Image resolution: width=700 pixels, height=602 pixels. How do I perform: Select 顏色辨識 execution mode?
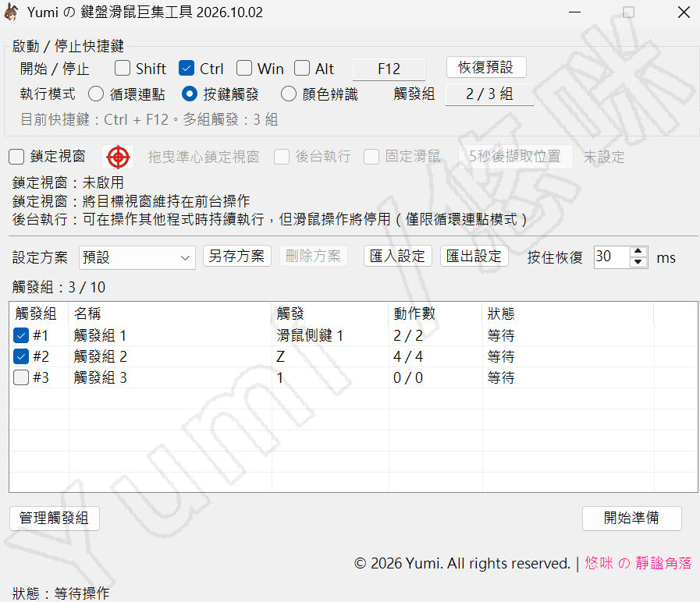[x=289, y=94]
